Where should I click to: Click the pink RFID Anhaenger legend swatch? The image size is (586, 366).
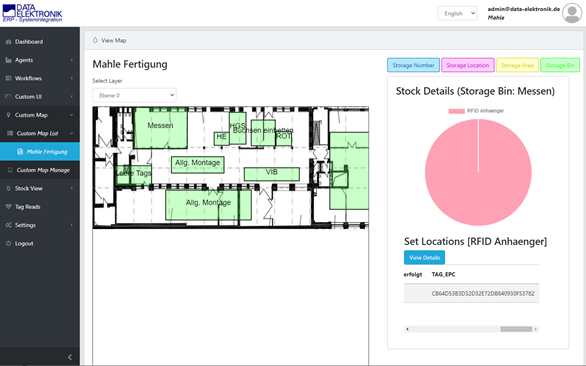(x=456, y=111)
